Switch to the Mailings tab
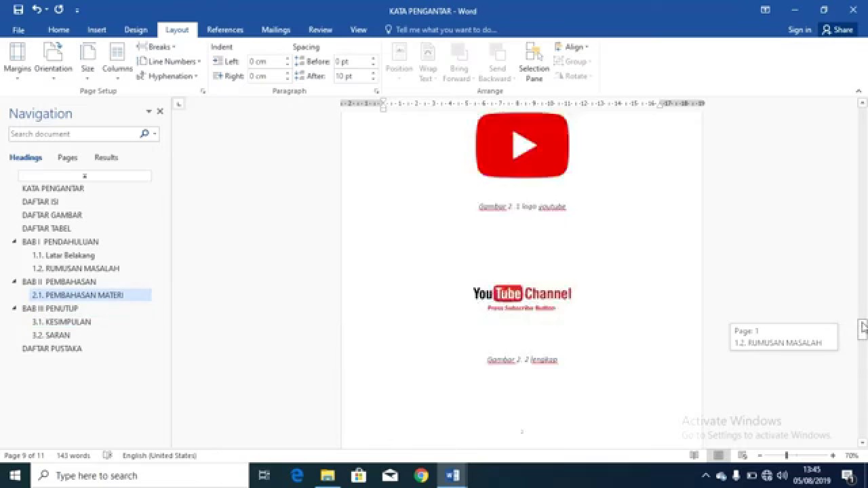 click(x=276, y=30)
